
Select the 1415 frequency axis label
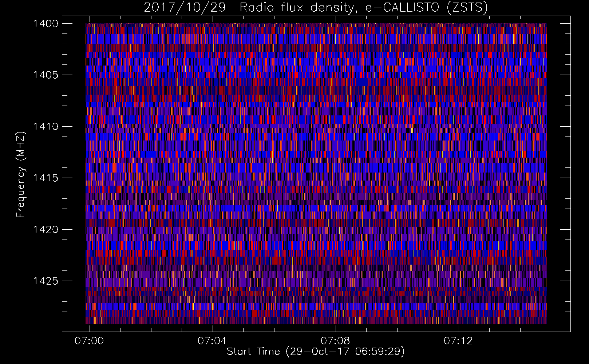(46, 178)
